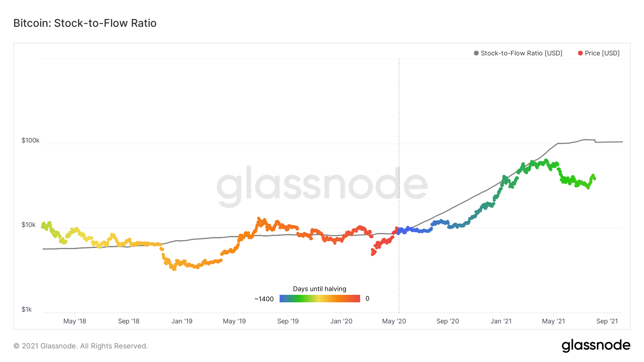
Task: Click the glassnode logo at bottom right
Action: pos(596,346)
